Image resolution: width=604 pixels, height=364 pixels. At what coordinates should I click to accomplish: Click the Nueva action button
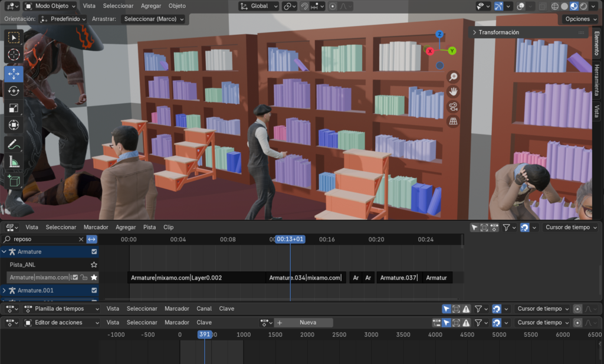tap(308, 323)
